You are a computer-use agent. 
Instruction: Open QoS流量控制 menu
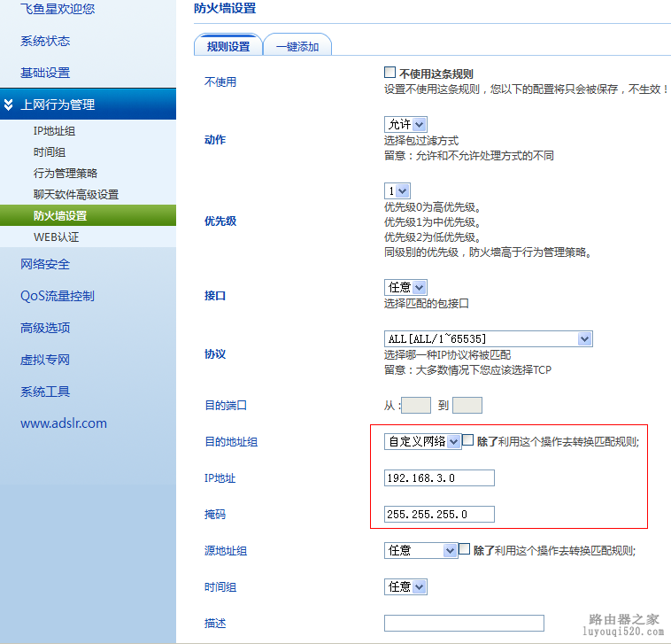point(58,296)
